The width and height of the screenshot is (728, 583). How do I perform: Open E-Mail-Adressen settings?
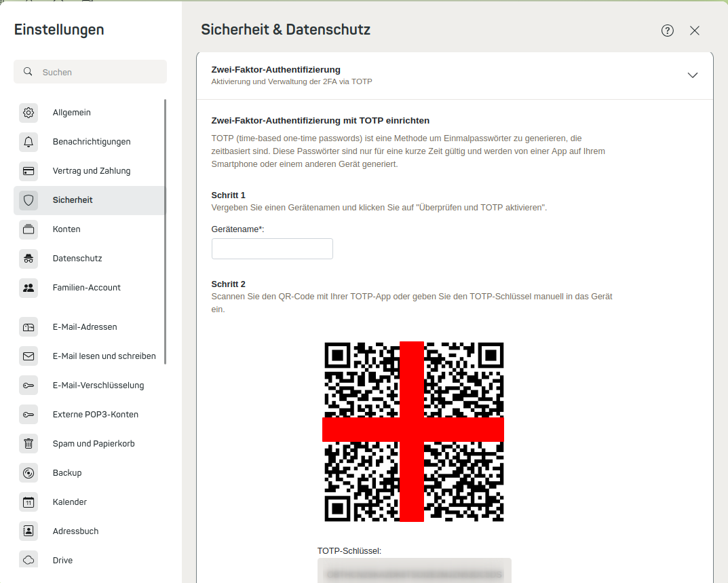[90, 327]
